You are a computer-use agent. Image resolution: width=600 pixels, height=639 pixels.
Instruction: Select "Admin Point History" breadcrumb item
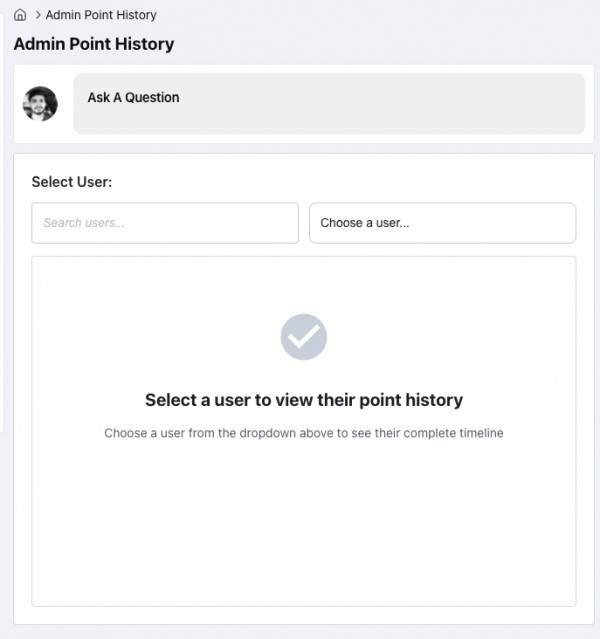(101, 15)
